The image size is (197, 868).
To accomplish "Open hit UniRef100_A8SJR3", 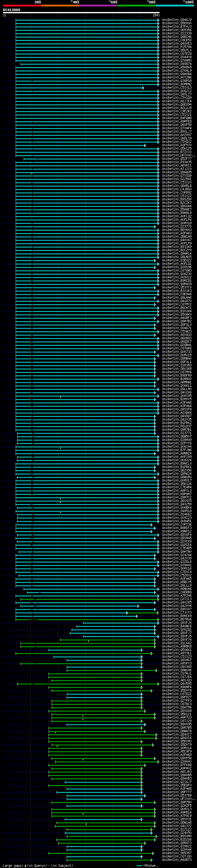I will pos(177,772).
